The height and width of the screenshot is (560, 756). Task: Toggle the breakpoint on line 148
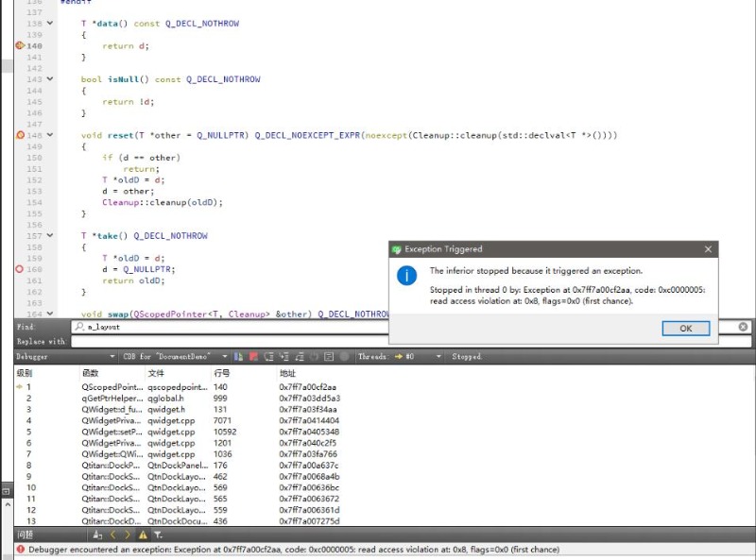pos(20,135)
